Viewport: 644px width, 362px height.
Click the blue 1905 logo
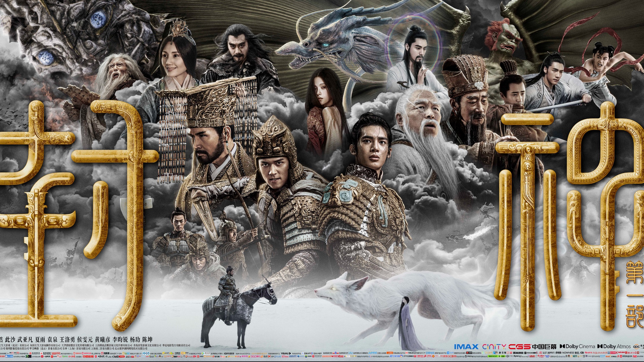[146, 353]
